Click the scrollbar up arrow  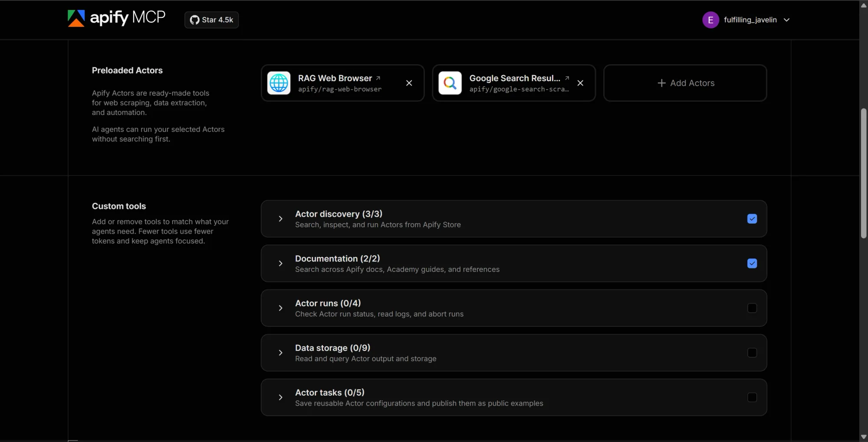864,5
